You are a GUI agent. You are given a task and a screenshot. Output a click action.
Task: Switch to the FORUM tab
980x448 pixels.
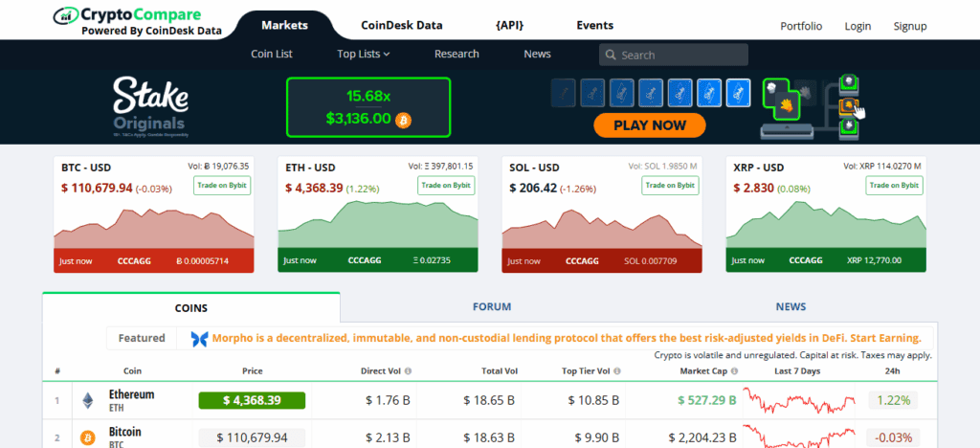[x=492, y=306]
